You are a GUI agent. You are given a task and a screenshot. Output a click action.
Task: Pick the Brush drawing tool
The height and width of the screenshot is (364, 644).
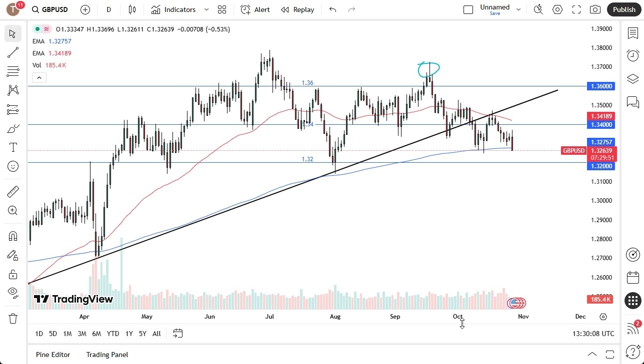[12, 128]
